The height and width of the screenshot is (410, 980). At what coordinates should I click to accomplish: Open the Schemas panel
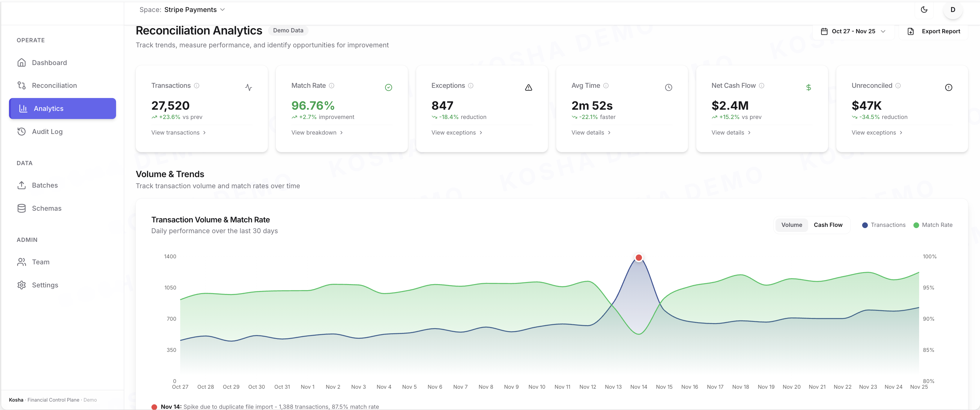[46, 208]
